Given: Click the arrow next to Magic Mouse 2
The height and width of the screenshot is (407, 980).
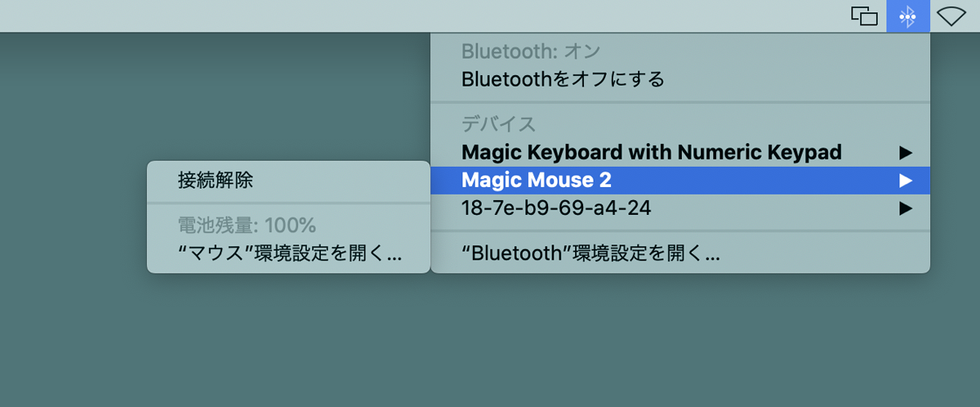Looking at the screenshot, I should (x=904, y=180).
